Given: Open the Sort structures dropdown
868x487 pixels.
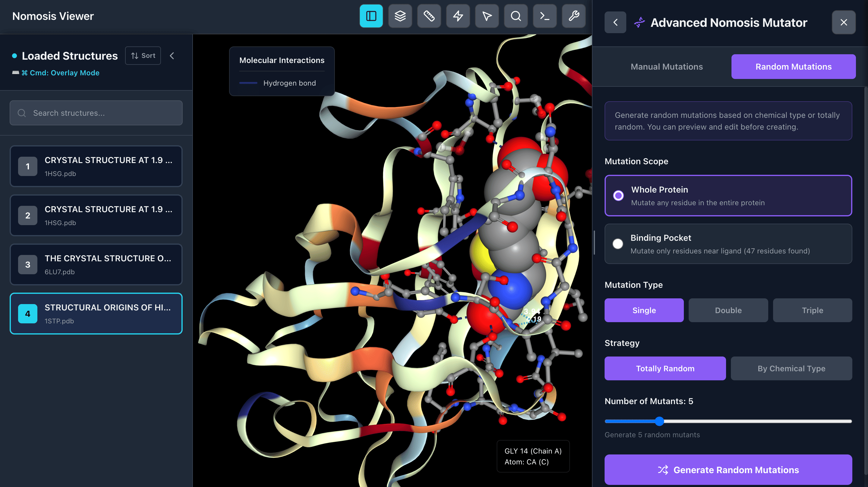Looking at the screenshot, I should [143, 56].
